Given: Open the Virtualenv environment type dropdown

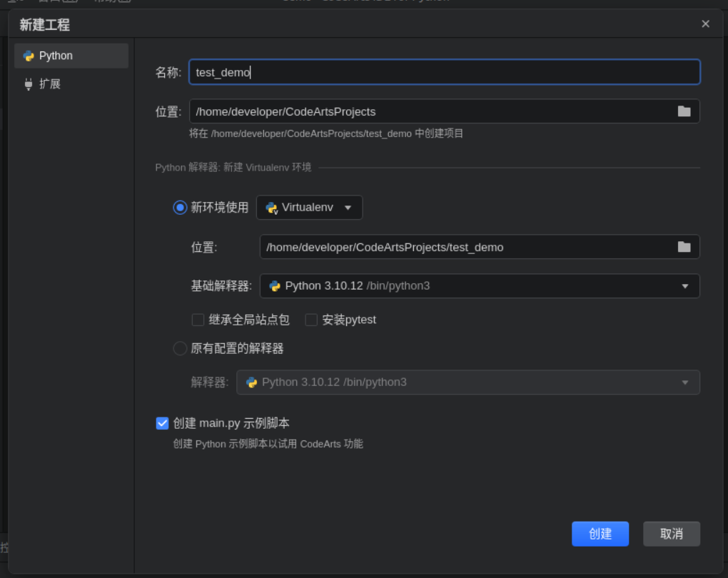Looking at the screenshot, I should [x=309, y=207].
